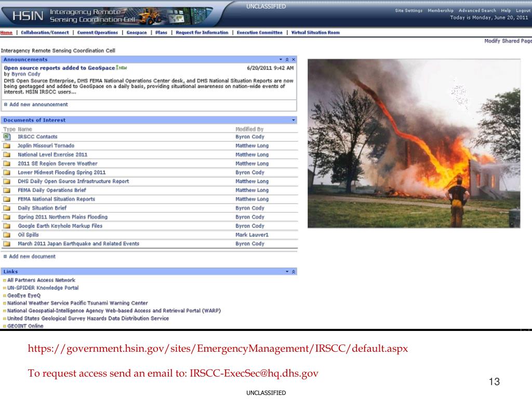This screenshot has height=399, width=532.
Task: Open the announcement Open source reports added to GeoSpace
Action: point(59,68)
